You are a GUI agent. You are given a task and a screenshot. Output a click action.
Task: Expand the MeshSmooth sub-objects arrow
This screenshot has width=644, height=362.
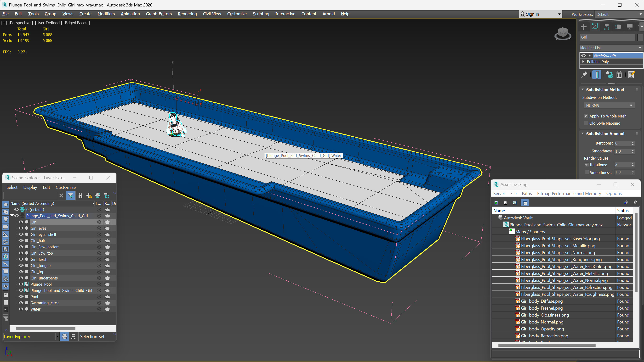pyautogui.click(x=590, y=56)
